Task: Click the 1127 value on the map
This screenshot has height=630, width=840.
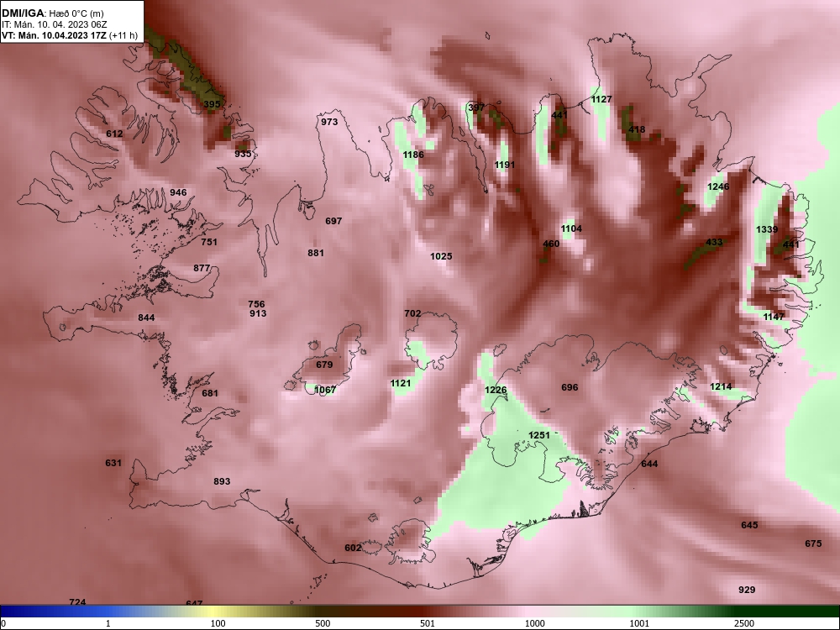Action: tap(601, 99)
